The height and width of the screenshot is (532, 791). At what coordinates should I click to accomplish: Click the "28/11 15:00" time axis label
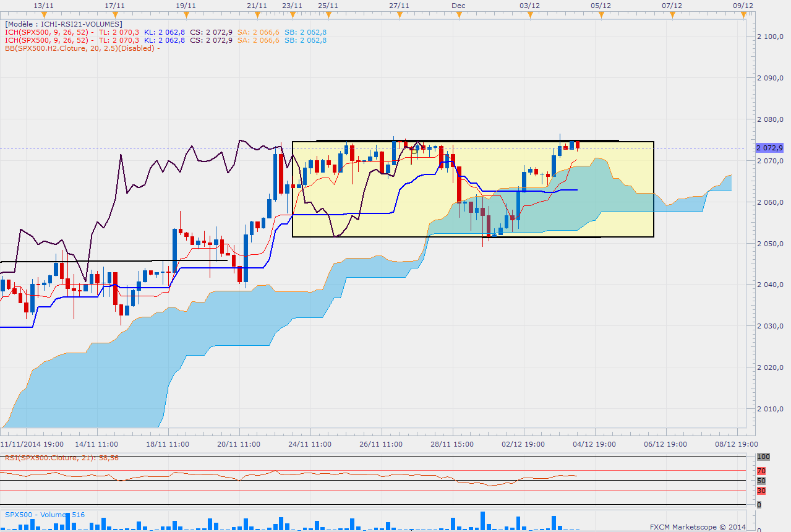452,444
